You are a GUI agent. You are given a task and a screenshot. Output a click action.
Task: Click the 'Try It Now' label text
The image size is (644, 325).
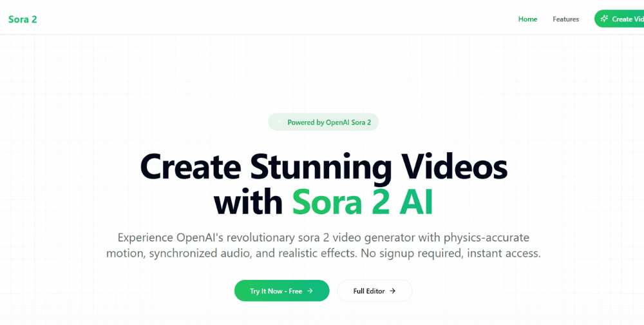[266, 291]
